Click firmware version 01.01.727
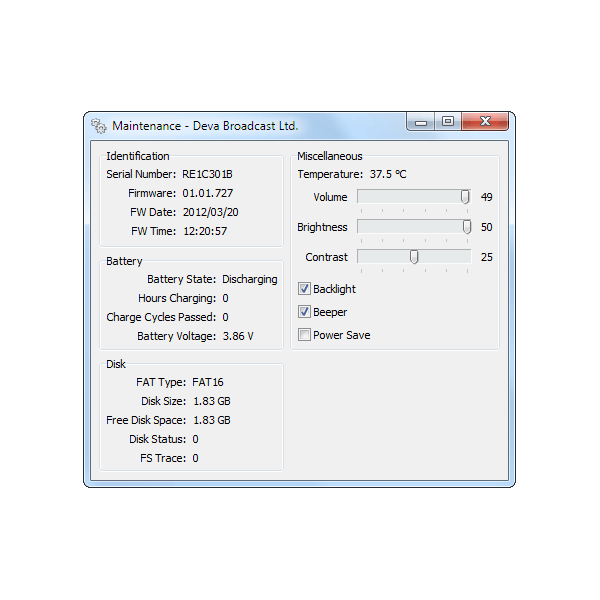 click(x=207, y=193)
